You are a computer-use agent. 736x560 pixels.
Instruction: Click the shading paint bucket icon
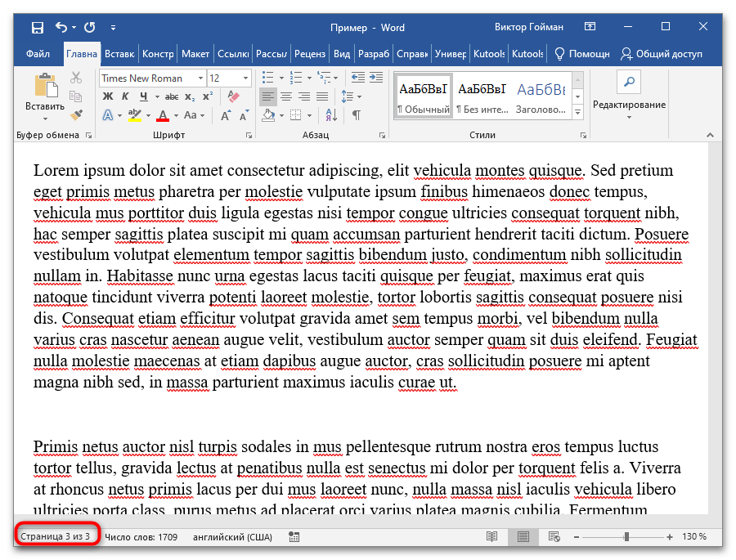[x=268, y=115]
